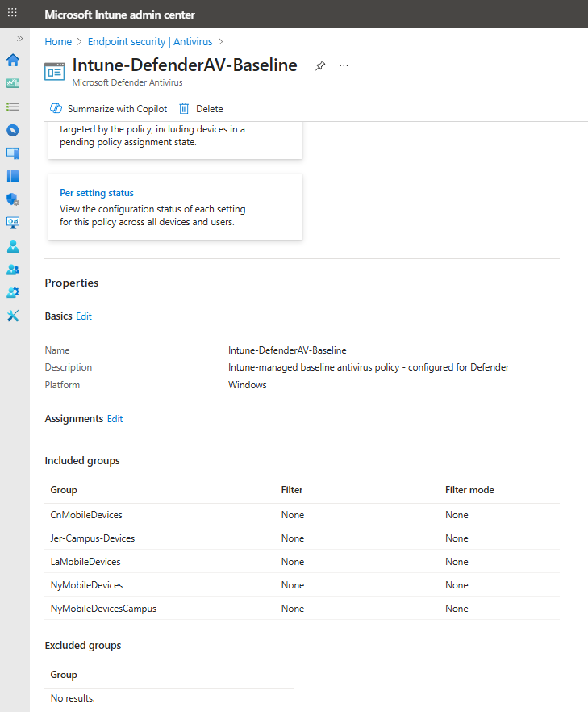Click the Name value Intune-DefenderAV-Baseline
588x712 pixels.
(x=287, y=350)
